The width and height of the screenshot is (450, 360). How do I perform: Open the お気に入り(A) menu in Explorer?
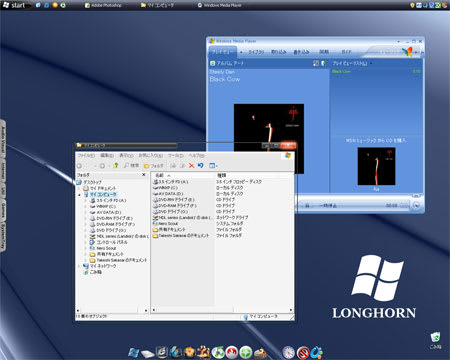(x=151, y=156)
